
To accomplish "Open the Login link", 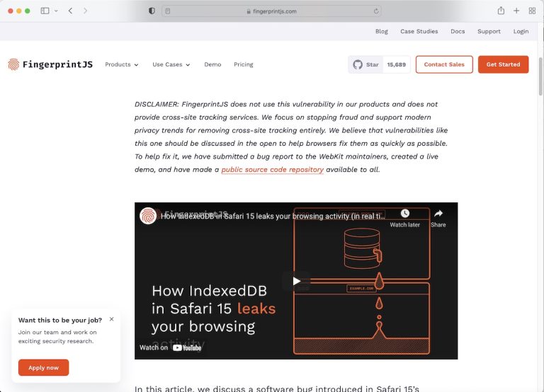I will (x=521, y=31).
